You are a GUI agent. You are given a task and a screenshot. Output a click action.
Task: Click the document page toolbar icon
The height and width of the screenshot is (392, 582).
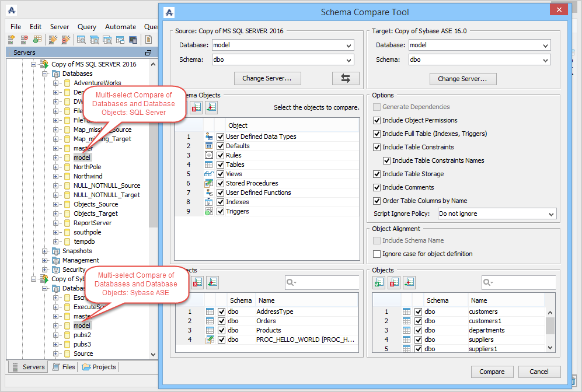[x=148, y=39]
